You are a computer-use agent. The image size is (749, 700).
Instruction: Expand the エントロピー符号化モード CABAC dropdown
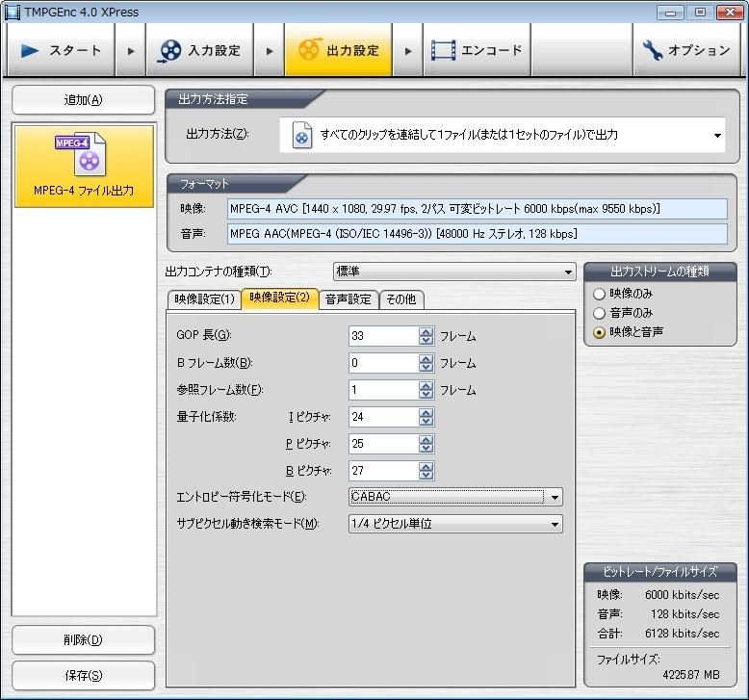(x=555, y=497)
